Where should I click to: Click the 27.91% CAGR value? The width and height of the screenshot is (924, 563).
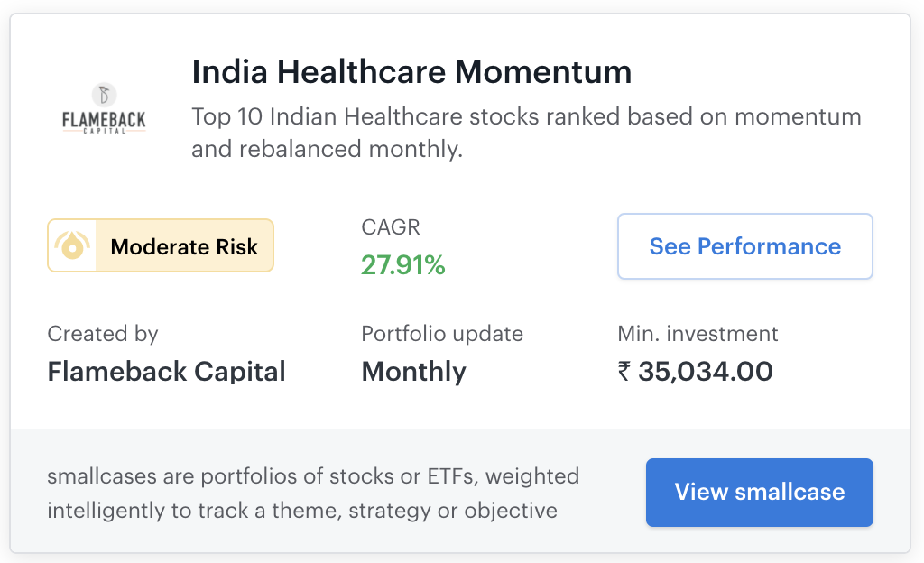[x=402, y=265]
